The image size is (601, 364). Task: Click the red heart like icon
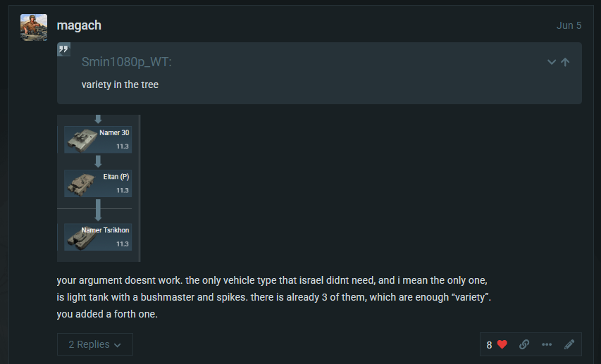click(x=502, y=344)
